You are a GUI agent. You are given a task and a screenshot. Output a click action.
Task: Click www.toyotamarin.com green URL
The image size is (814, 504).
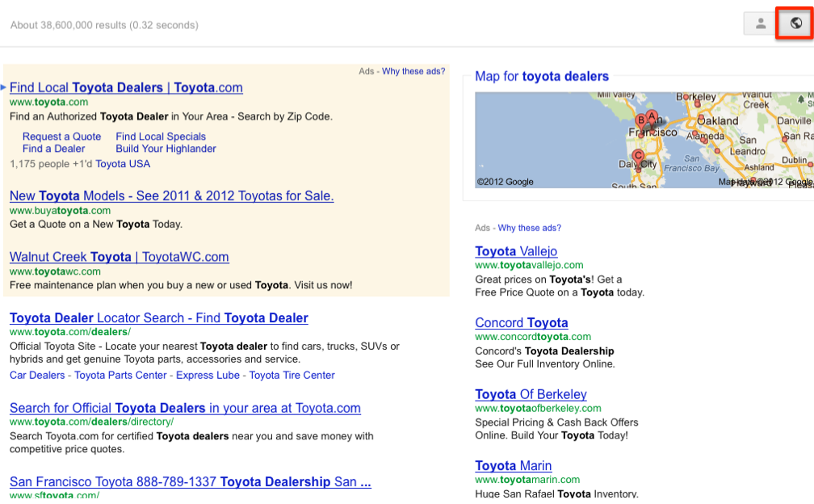tap(527, 480)
